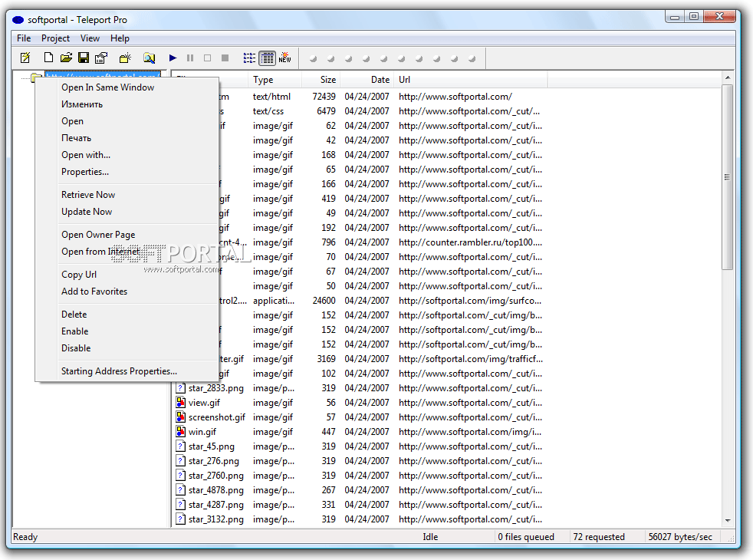Select Copy Url

(127, 274)
